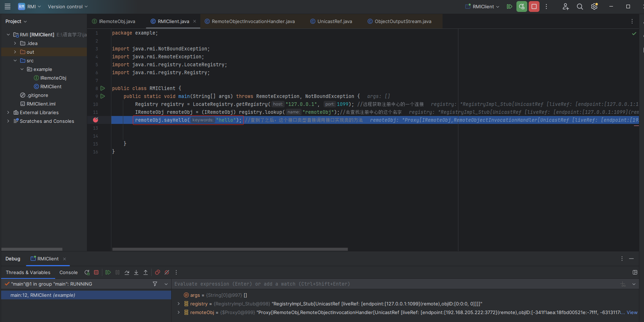Screen dimensions: 644x322
Task: Open the Code With Me add-user icon
Action: (565, 6)
